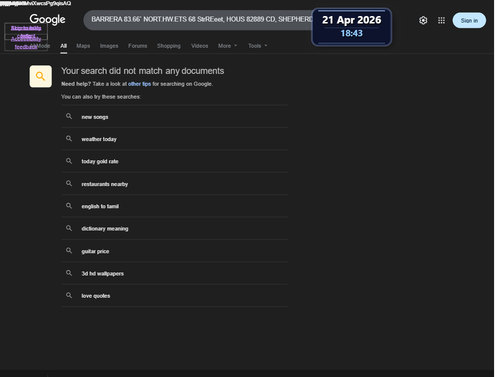Choose the dictionary meaning suggestion

coord(174,228)
